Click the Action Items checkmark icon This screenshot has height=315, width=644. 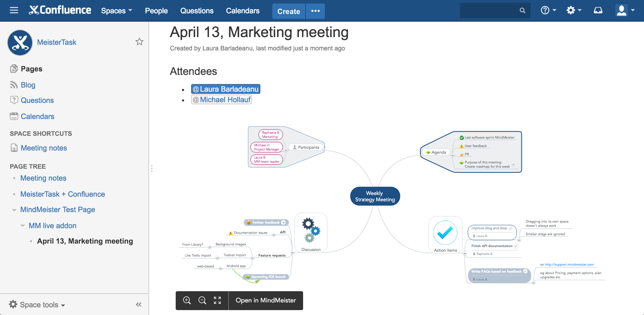click(445, 233)
